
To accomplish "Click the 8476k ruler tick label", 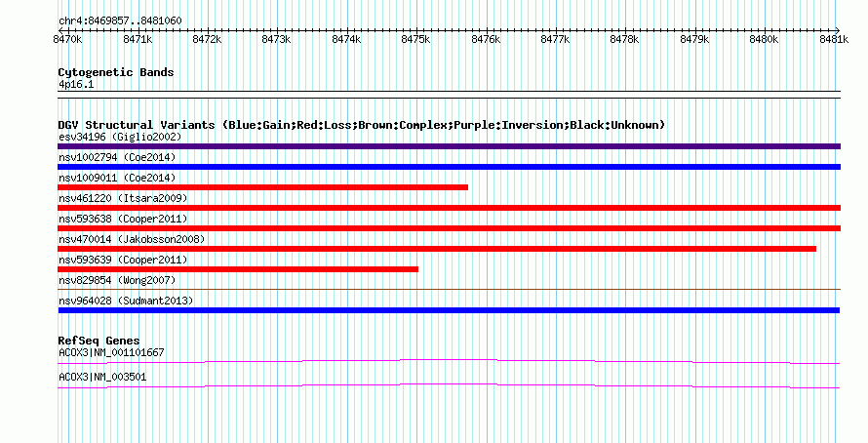I will [486, 39].
